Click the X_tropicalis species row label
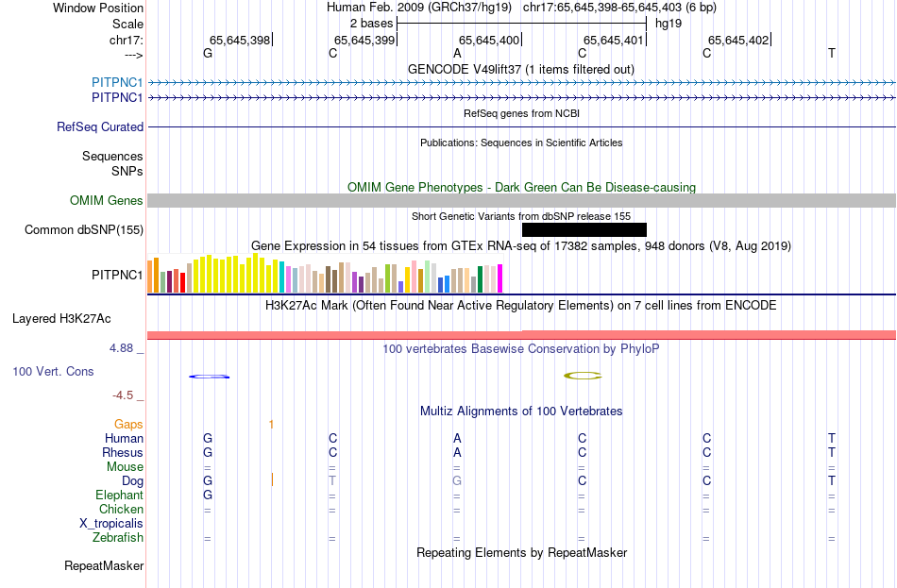Screen dimensions: 897x588 111,524
